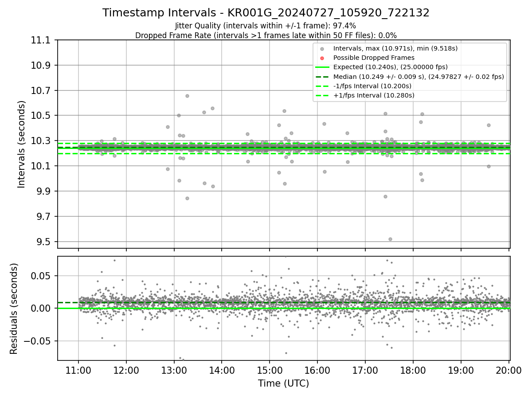Click the 20:00 time tick label
The width and height of the screenshot is (532, 399).
coord(509,369)
